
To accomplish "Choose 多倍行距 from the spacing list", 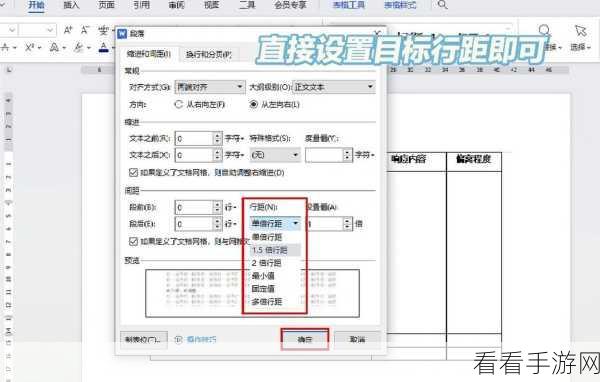I will click(275, 302).
